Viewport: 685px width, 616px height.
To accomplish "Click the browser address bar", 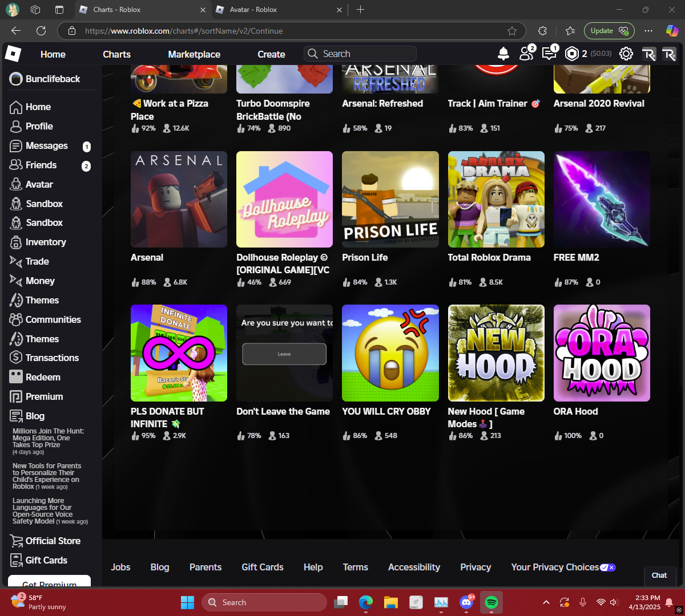I will click(x=291, y=31).
